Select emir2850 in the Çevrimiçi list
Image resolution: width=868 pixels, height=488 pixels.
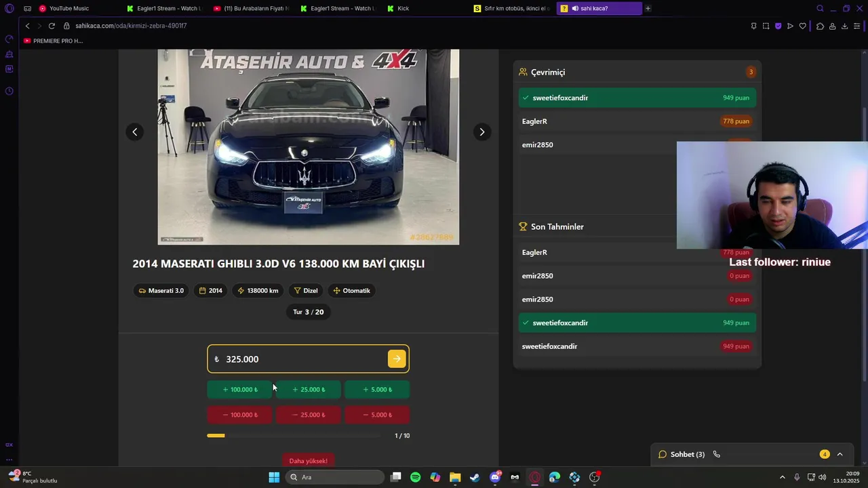click(x=597, y=145)
